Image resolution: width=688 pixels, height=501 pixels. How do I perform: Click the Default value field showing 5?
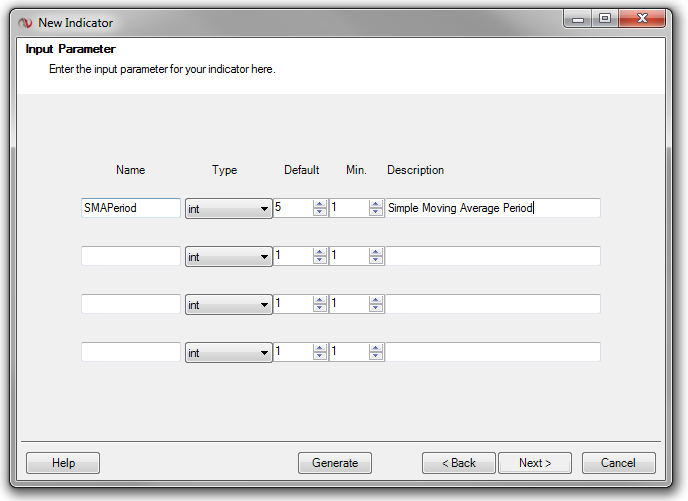(293, 208)
